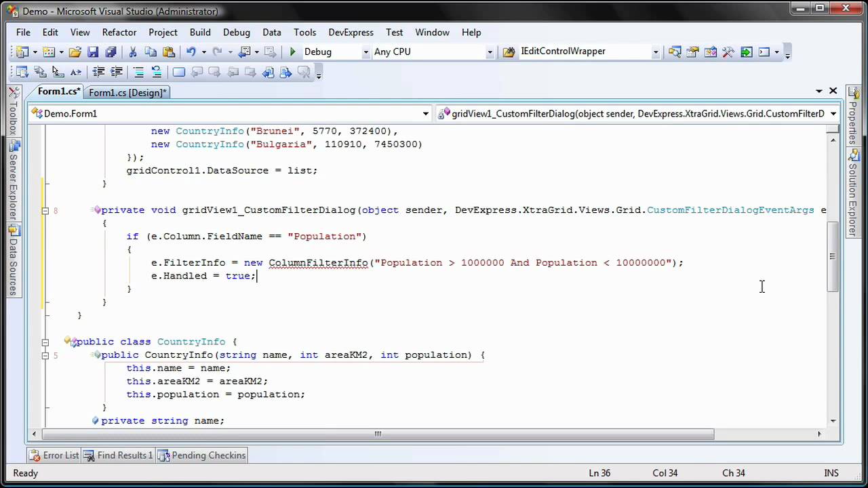Collapse the CountryInfo constructor outline
Viewport: 868px width, 488px height.
(x=45, y=355)
